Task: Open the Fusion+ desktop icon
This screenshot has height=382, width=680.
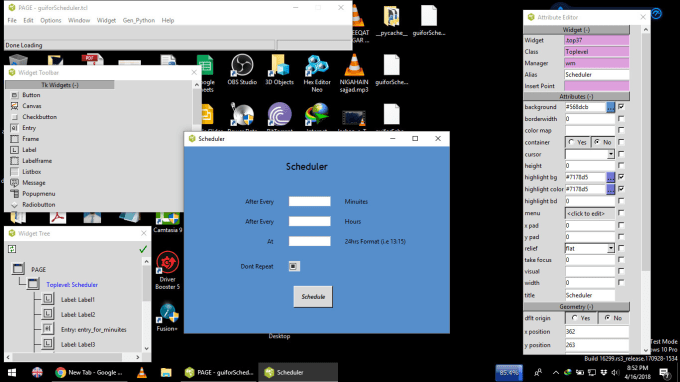Action: [167, 317]
